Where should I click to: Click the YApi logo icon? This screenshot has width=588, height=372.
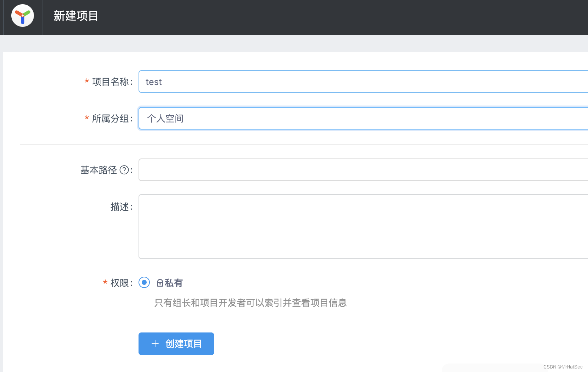pos(22,16)
